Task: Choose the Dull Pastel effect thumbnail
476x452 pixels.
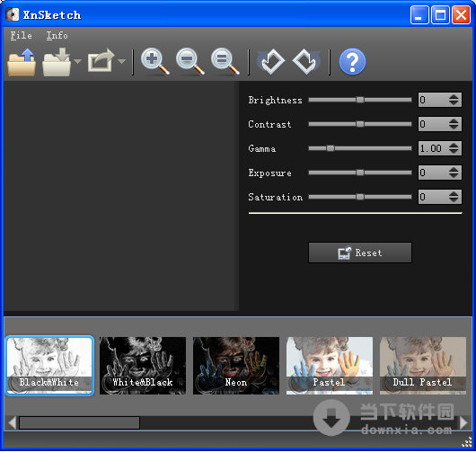Action: [x=423, y=366]
